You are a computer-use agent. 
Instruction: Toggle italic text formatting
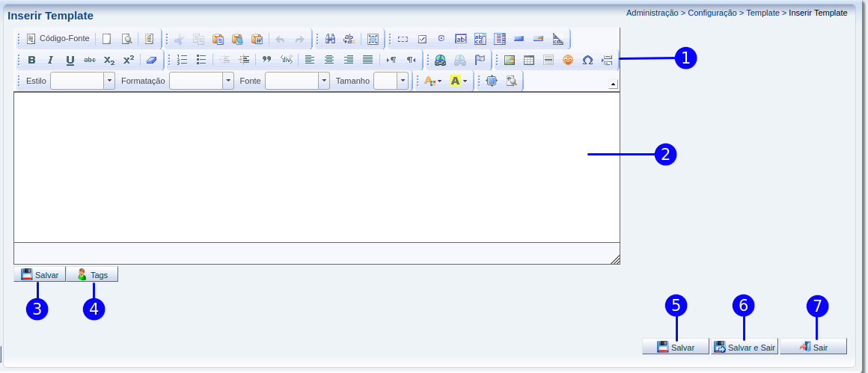(51, 60)
